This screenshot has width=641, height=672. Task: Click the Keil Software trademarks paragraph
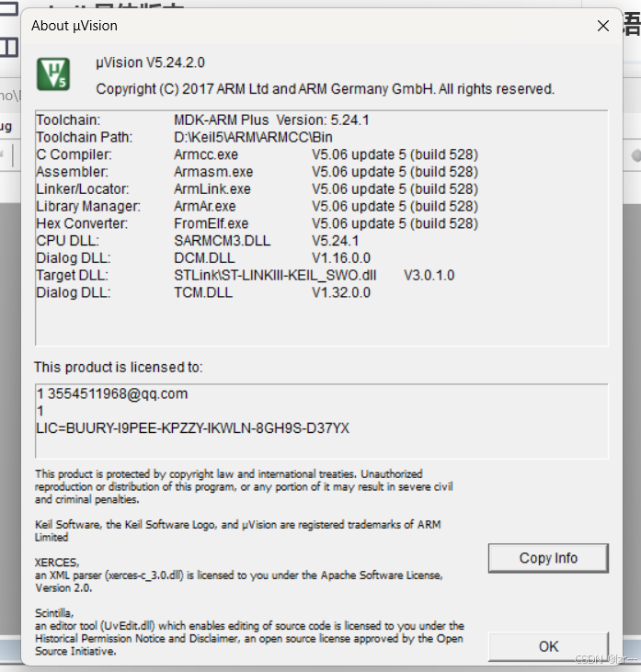(x=238, y=530)
